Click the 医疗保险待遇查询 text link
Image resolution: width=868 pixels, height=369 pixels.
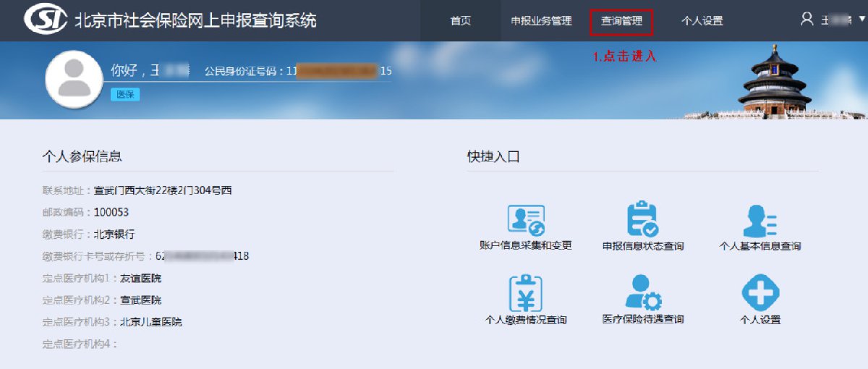642,319
